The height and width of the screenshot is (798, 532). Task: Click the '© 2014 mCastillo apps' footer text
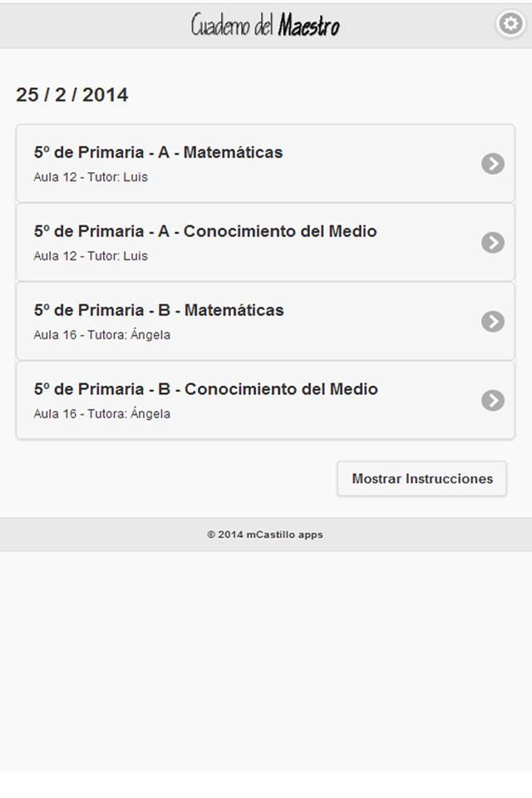point(265,534)
